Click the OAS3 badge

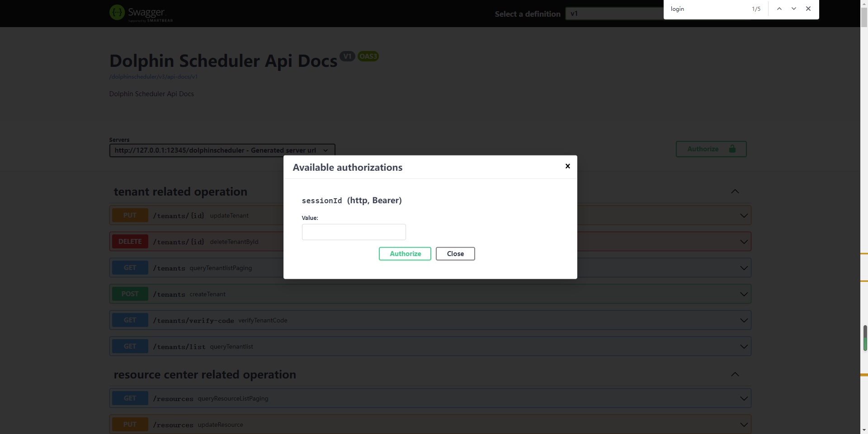(368, 56)
